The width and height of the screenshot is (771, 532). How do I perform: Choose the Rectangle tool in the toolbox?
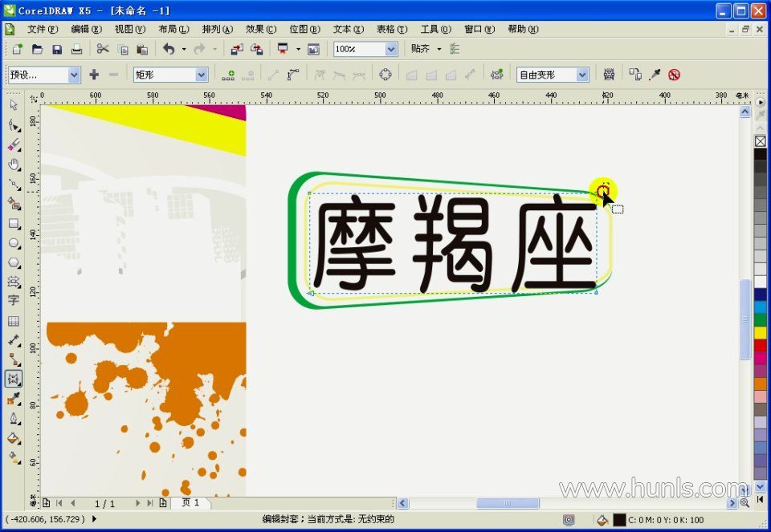pos(14,224)
